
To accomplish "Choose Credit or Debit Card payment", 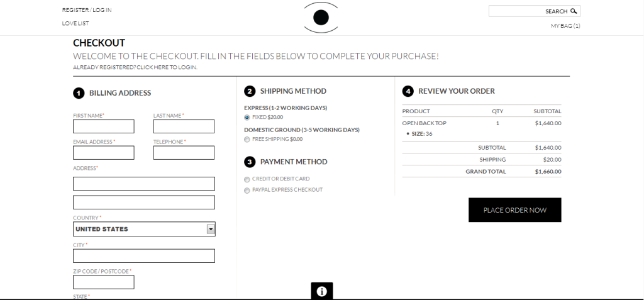I will [247, 179].
